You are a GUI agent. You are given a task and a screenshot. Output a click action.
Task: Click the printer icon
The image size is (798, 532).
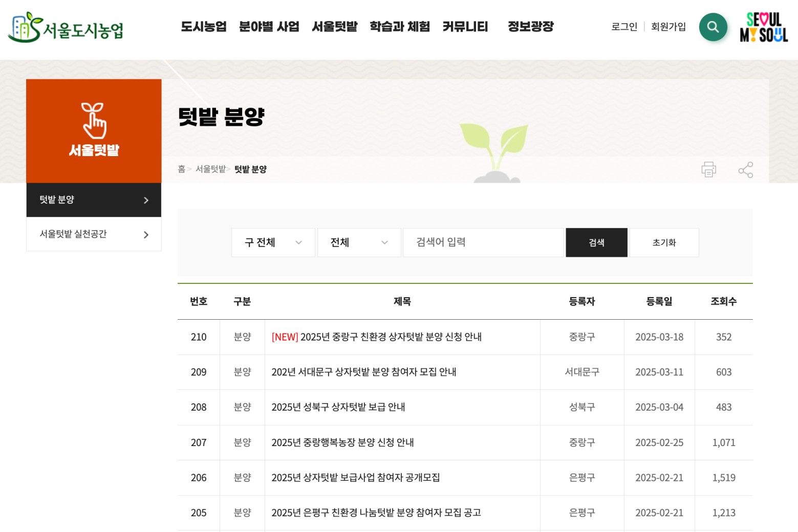[708, 169]
